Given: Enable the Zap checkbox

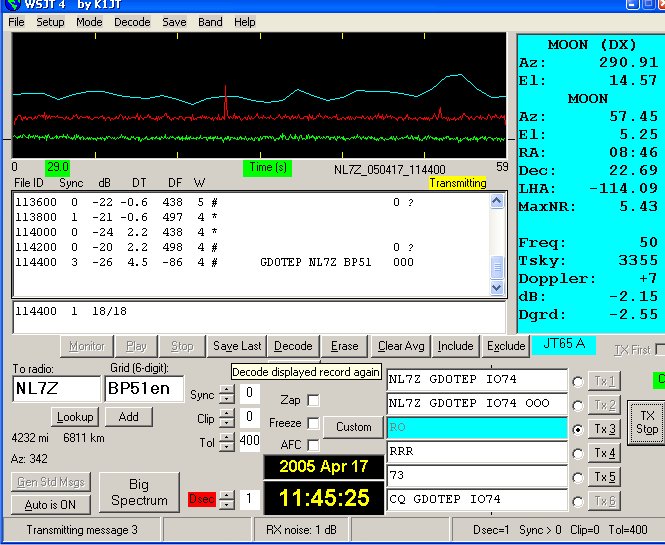Looking at the screenshot, I should click(314, 400).
